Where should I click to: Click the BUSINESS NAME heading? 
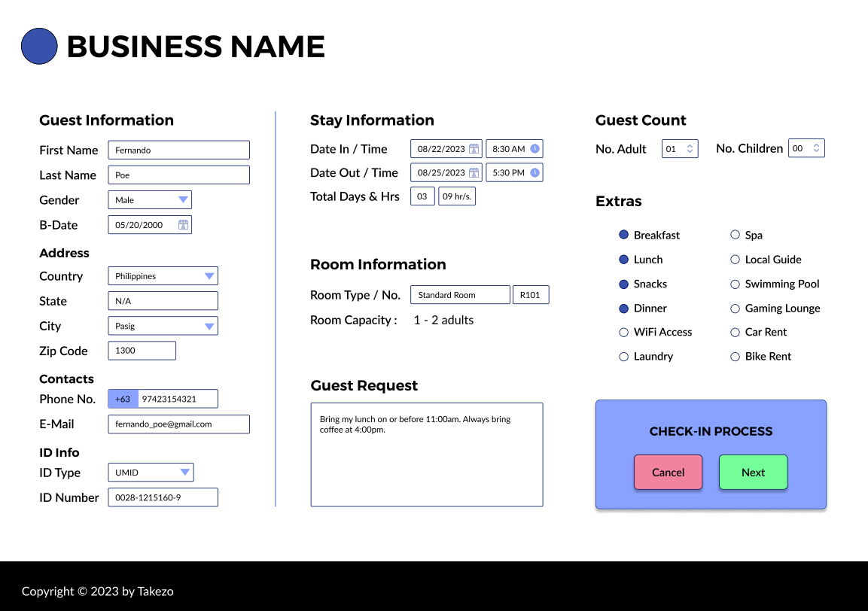coord(196,47)
